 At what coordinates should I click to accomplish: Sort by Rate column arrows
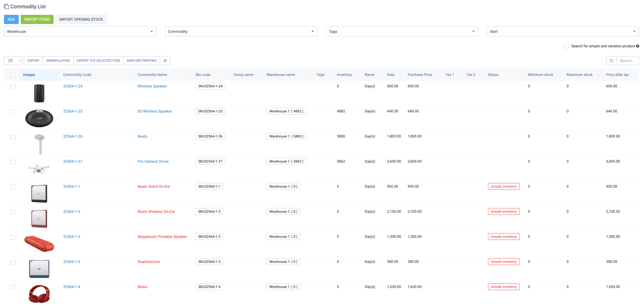point(400,75)
